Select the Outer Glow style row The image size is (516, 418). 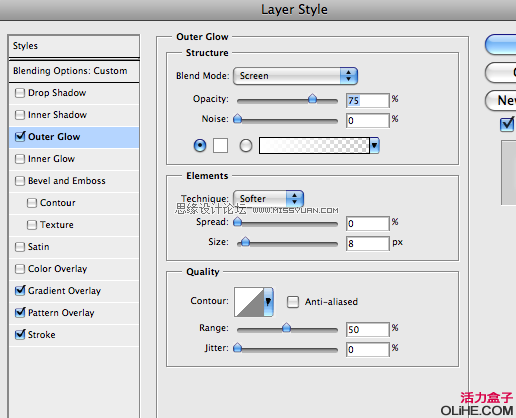click(x=74, y=137)
